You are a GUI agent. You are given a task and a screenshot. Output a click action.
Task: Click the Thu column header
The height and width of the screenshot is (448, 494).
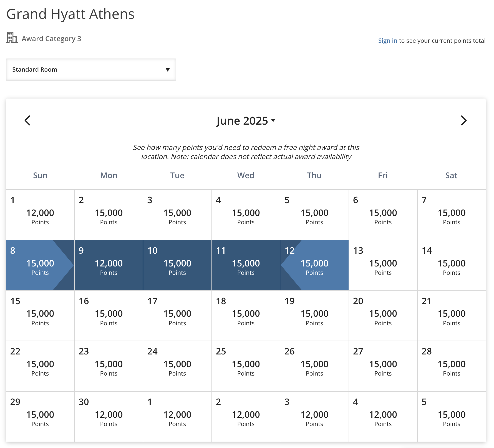point(314,175)
